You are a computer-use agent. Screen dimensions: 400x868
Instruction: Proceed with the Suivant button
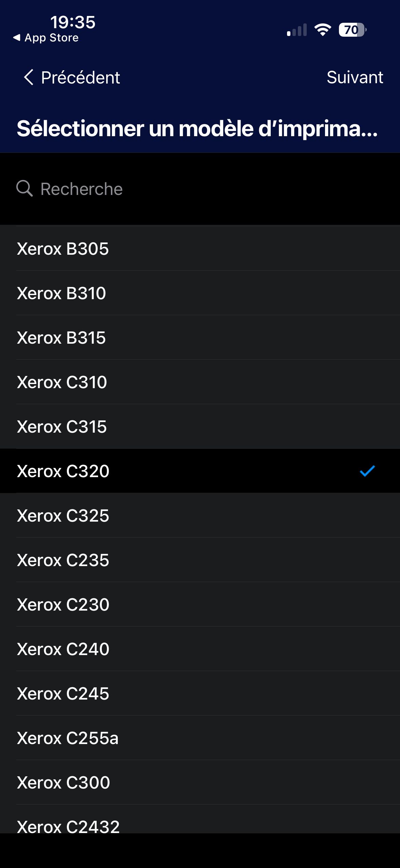355,77
